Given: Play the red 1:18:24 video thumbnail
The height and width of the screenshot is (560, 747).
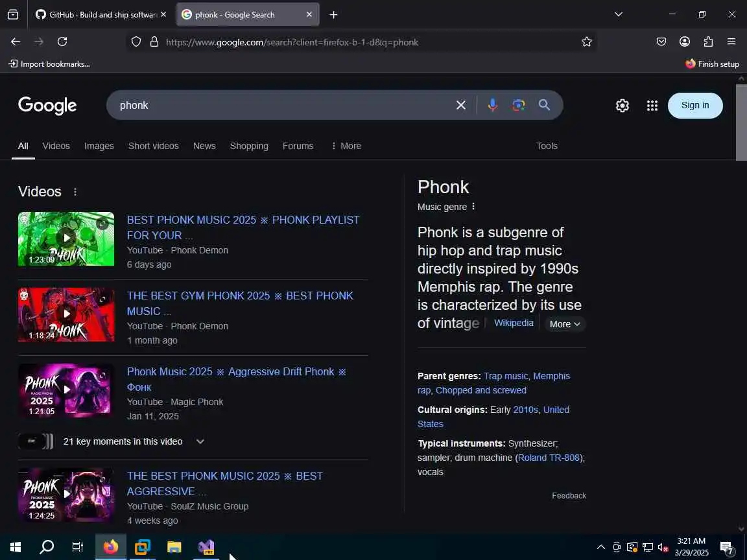Looking at the screenshot, I should tap(66, 314).
